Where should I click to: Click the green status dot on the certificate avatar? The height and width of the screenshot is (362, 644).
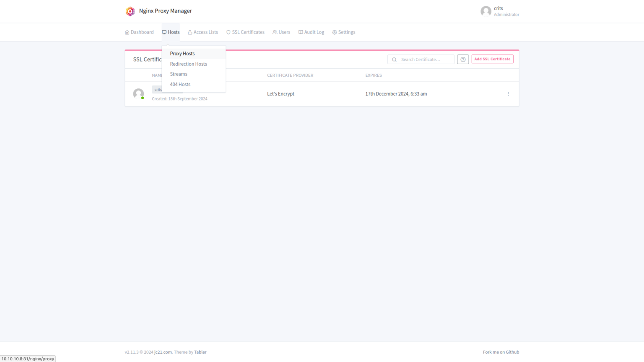pyautogui.click(x=143, y=98)
